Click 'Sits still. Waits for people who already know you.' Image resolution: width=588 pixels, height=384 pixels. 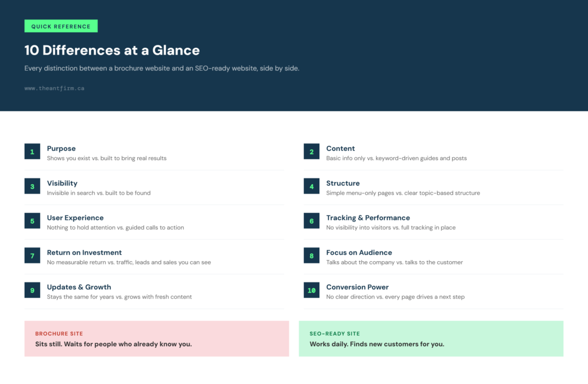(113, 344)
